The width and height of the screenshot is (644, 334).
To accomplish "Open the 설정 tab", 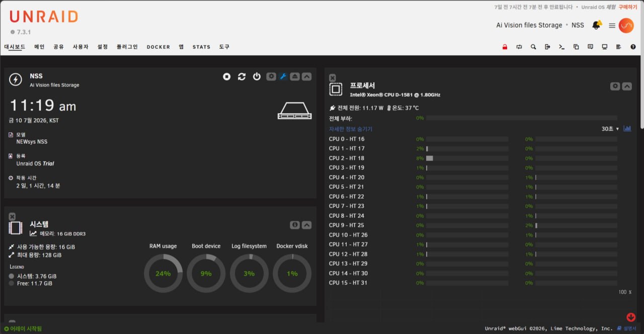I will click(x=102, y=47).
